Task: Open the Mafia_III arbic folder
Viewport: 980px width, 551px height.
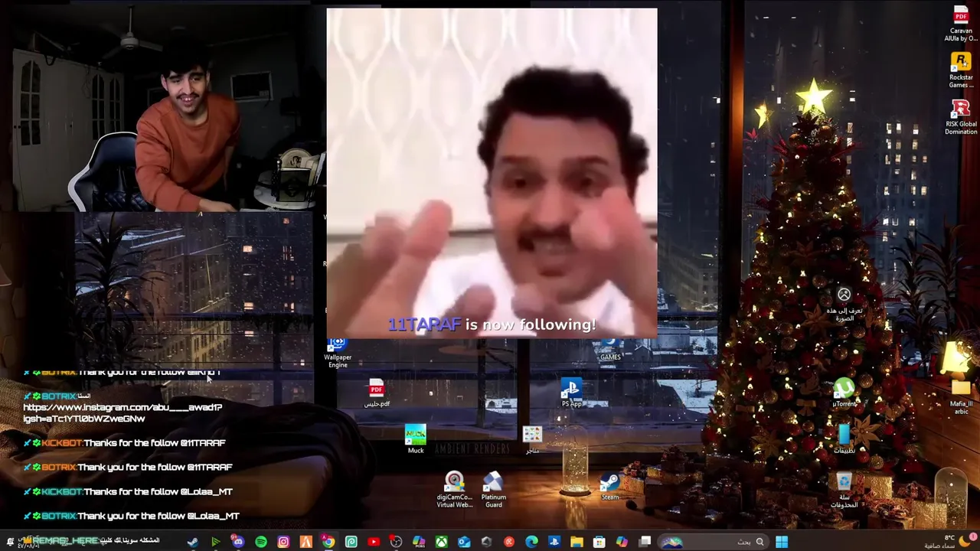Action: pos(961,396)
